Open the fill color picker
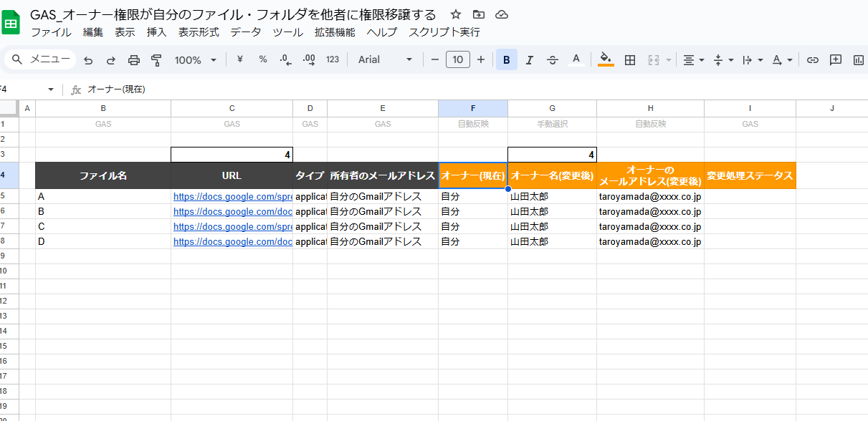 (606, 59)
